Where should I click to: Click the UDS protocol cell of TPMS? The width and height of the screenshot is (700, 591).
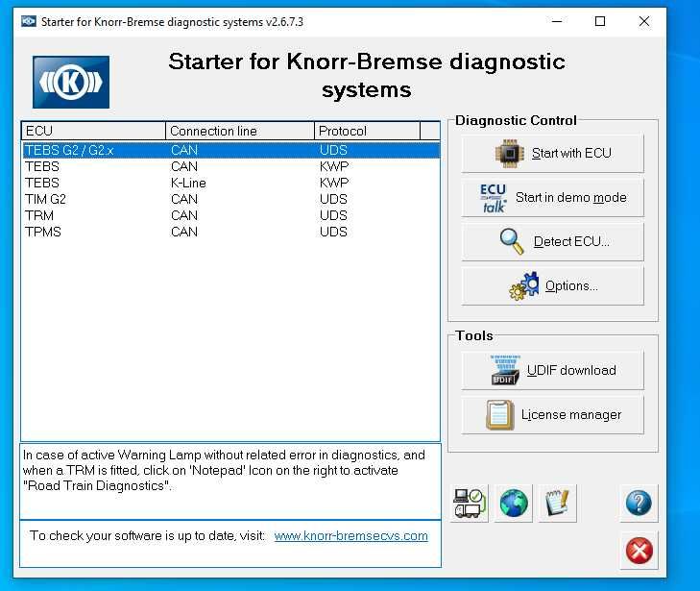[x=333, y=232]
